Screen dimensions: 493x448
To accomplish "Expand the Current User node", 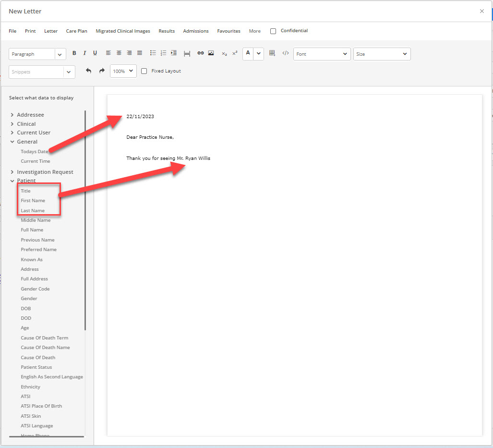I will [x=12, y=133].
